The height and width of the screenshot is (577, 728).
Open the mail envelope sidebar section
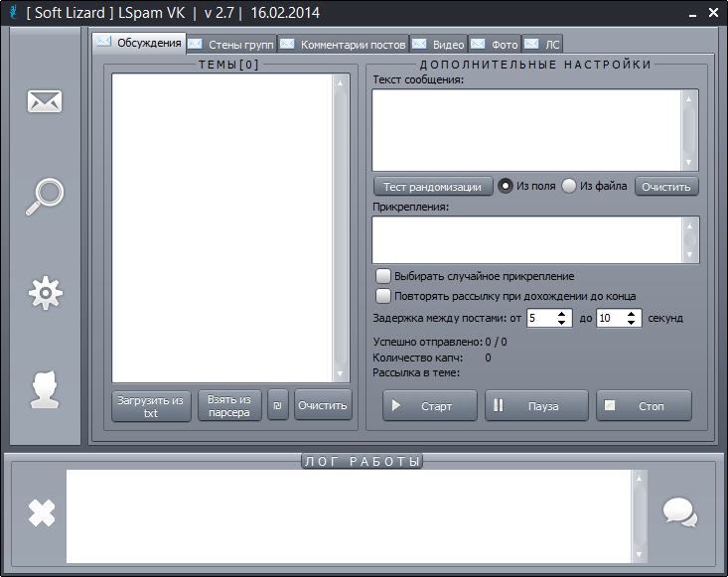pyautogui.click(x=45, y=101)
